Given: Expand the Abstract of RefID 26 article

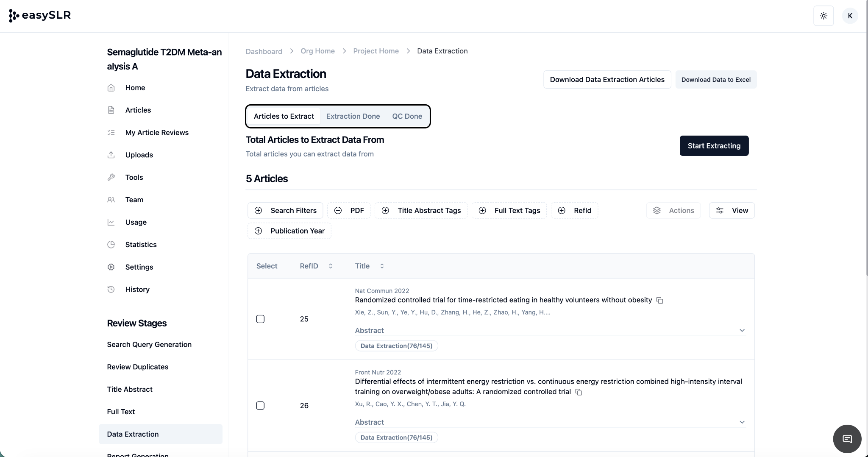Looking at the screenshot, I should 742,422.
